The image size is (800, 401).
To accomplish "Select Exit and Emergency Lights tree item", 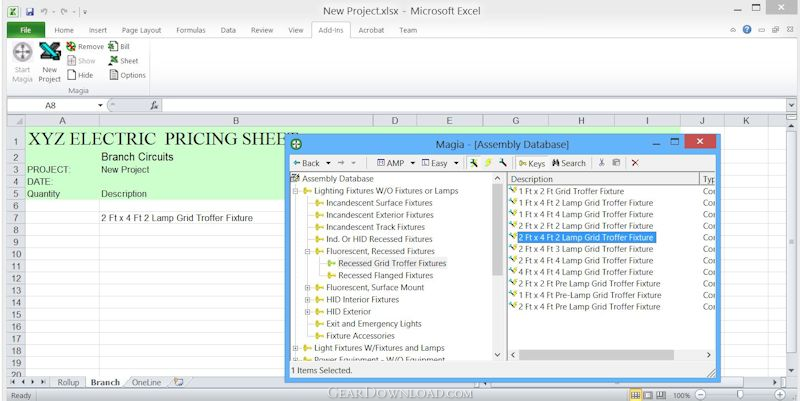I will [x=373, y=323].
